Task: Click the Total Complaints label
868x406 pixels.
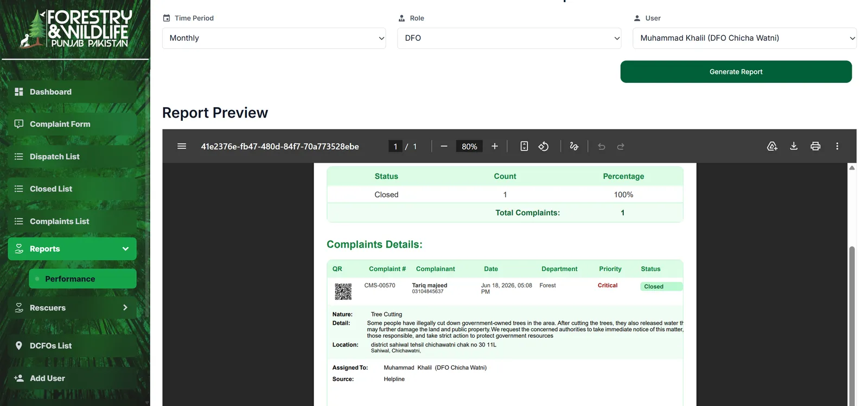Action: (527, 212)
